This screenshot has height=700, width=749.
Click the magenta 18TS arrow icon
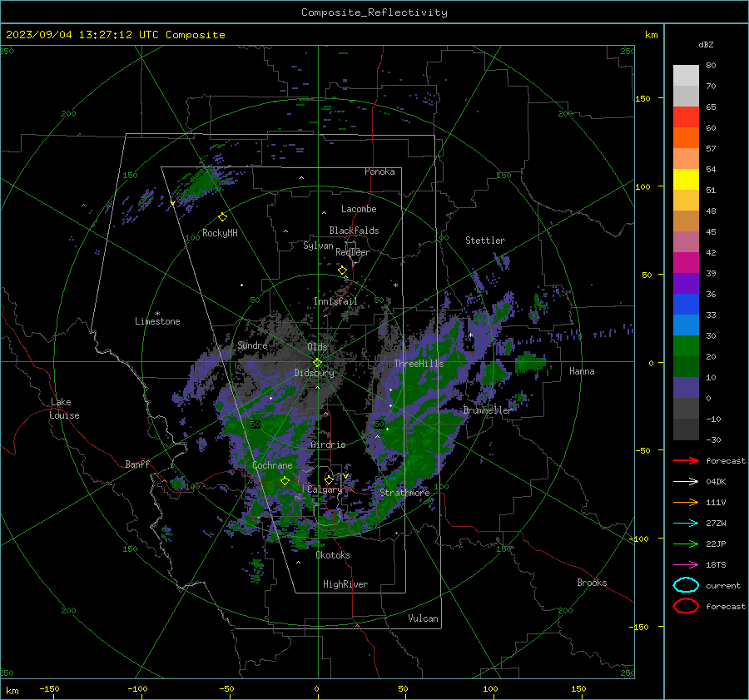686,565
